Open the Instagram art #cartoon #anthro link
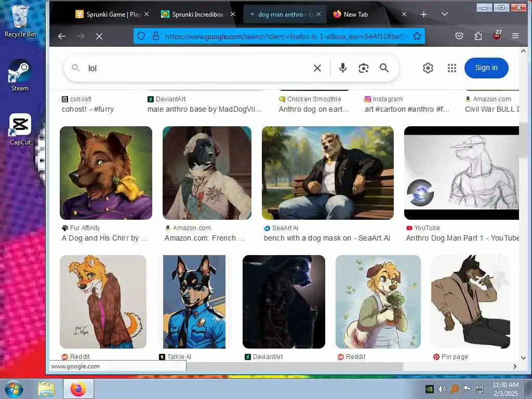The image size is (532, 399). (x=407, y=109)
